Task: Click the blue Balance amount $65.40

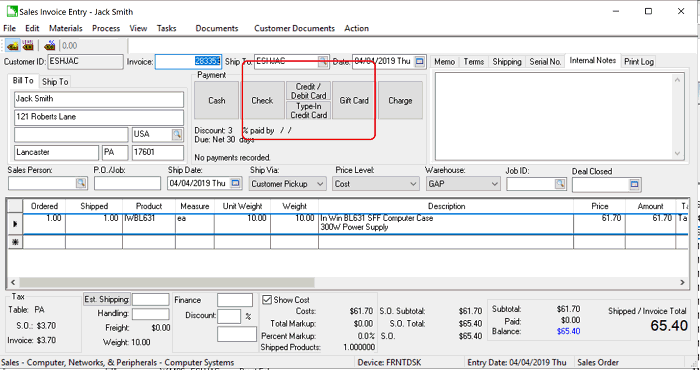Action: click(x=568, y=332)
